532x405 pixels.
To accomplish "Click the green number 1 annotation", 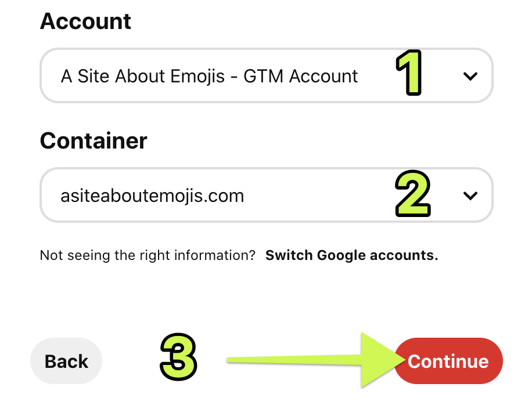I will pyautogui.click(x=409, y=73).
